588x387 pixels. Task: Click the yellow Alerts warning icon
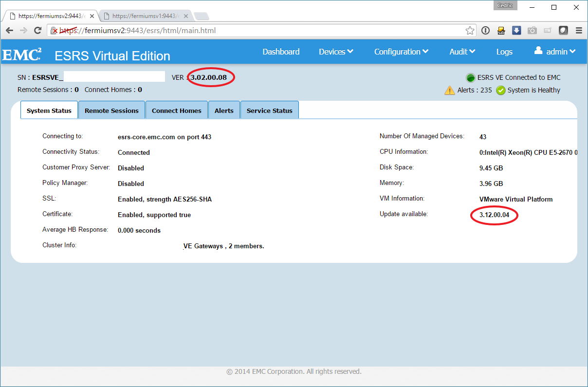tap(450, 91)
